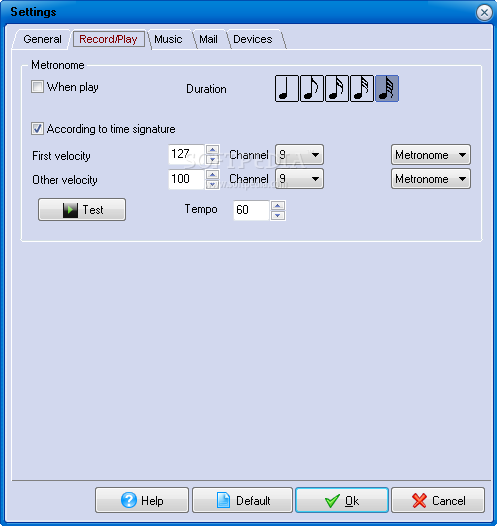Open Other velocity Channel dropdown
The width and height of the screenshot is (497, 526).
pos(299,179)
